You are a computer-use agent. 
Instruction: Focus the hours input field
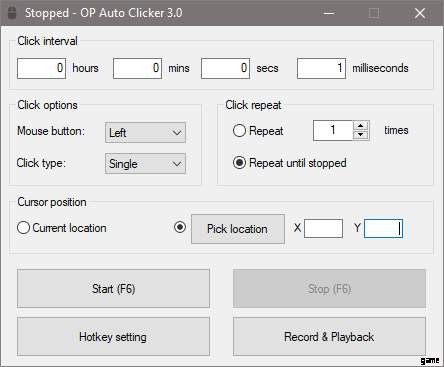tap(41, 68)
